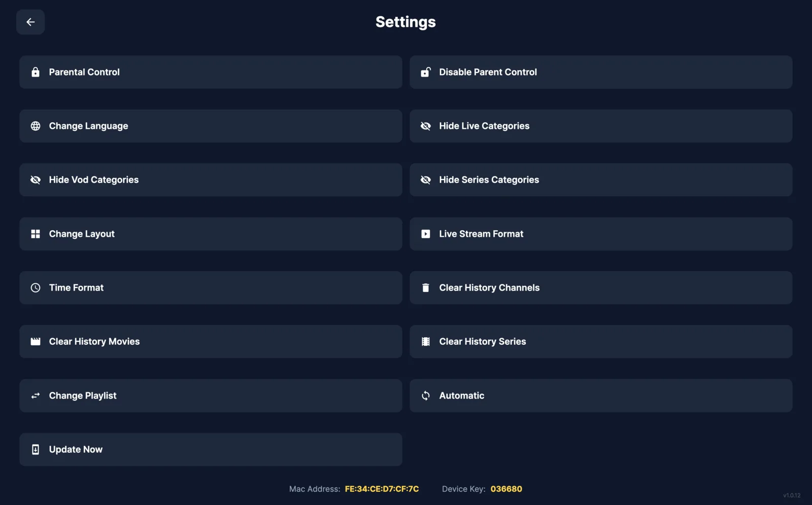Image resolution: width=812 pixels, height=505 pixels.
Task: Open Hide Series Categories setting
Action: (x=601, y=180)
